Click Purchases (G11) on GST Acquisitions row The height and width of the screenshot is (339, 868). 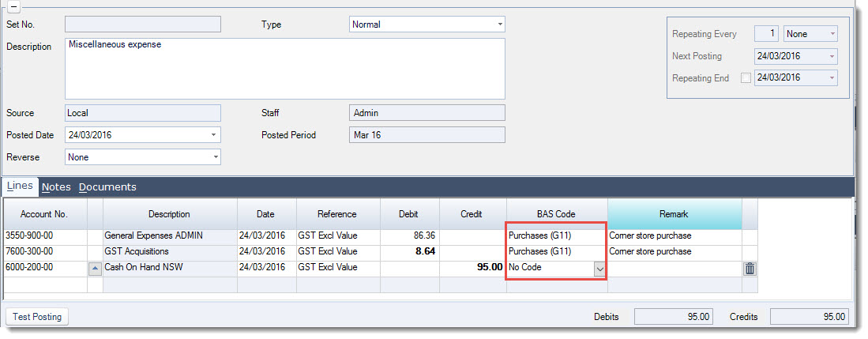click(x=556, y=251)
